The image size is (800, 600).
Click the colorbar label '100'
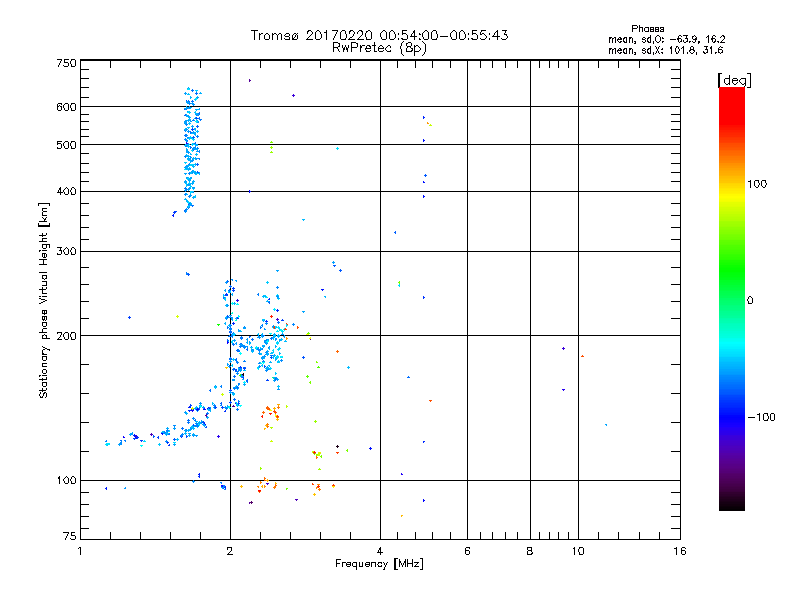(x=757, y=184)
